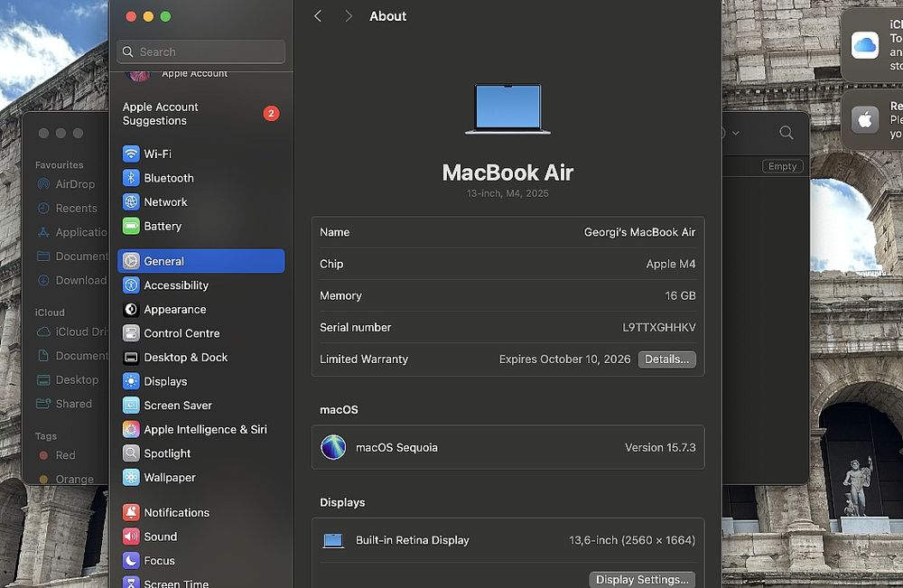
Task: Open Accessibility settings icon
Action: [x=131, y=285]
